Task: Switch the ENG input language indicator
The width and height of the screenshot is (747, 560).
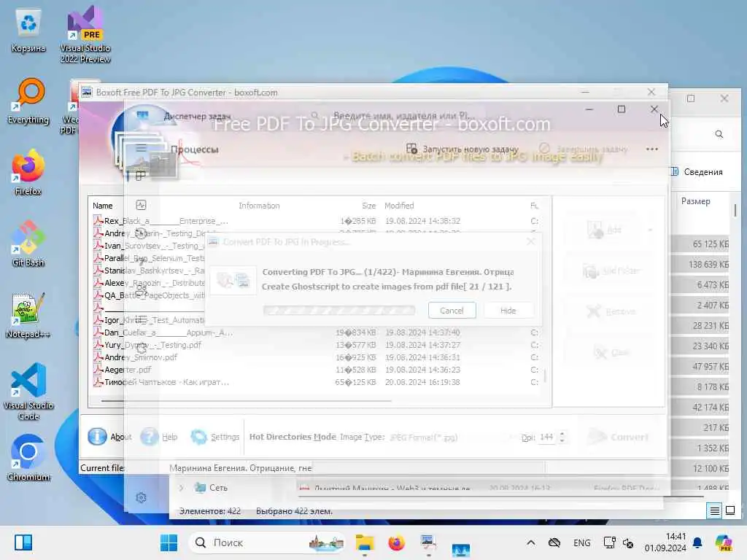Action: [x=581, y=542]
